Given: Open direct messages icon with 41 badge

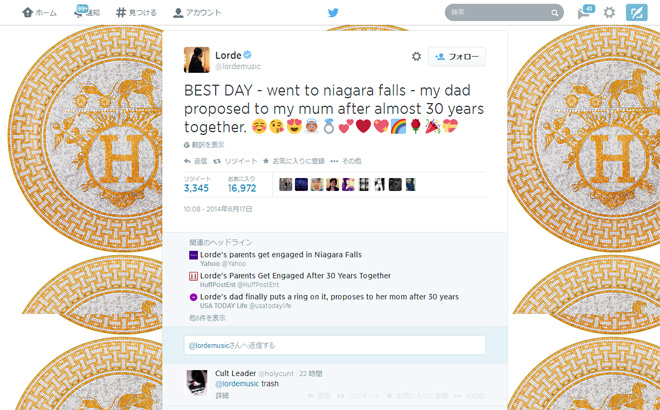Looking at the screenshot, I should click(586, 12).
